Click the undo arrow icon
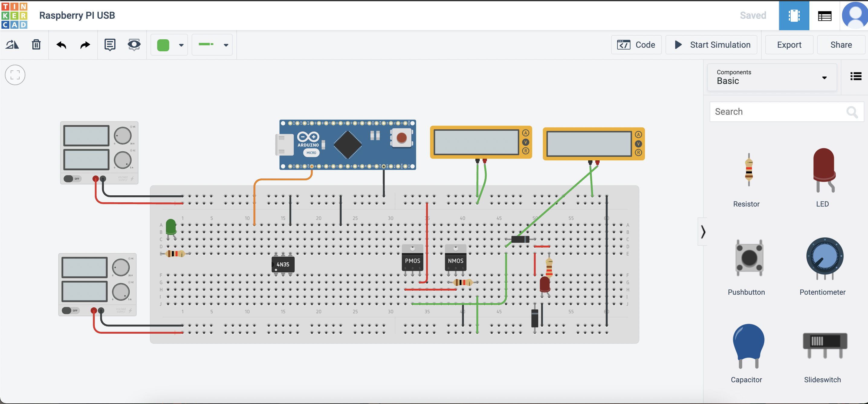 pyautogui.click(x=61, y=45)
